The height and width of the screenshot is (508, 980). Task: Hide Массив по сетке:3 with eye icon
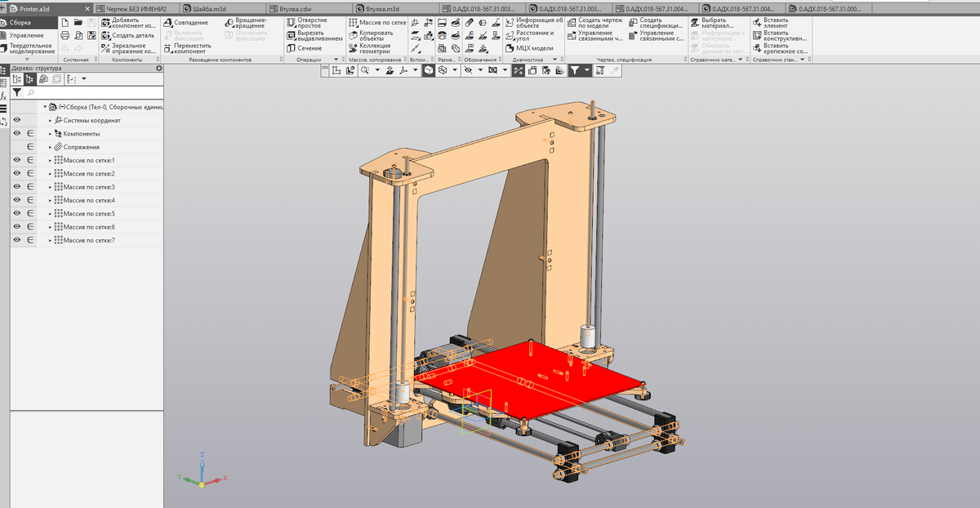click(17, 187)
